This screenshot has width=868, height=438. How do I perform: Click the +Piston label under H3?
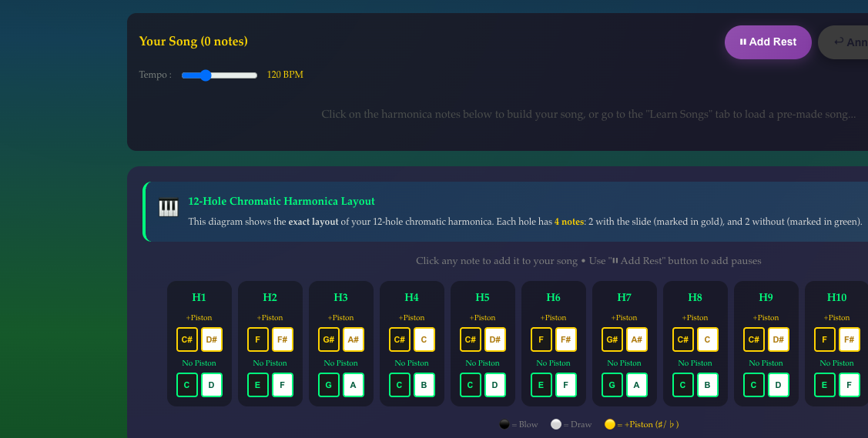pos(341,317)
